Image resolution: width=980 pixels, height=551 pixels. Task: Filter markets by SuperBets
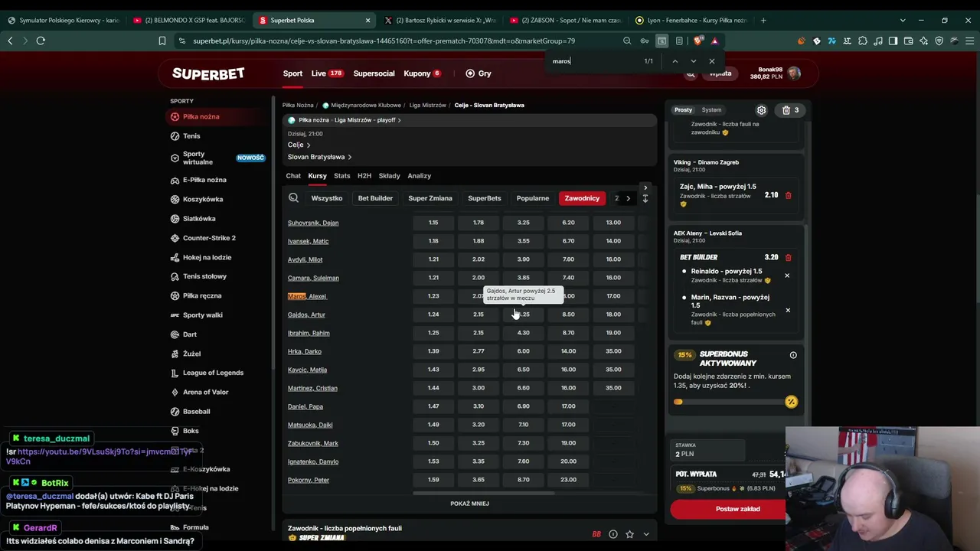click(x=485, y=198)
